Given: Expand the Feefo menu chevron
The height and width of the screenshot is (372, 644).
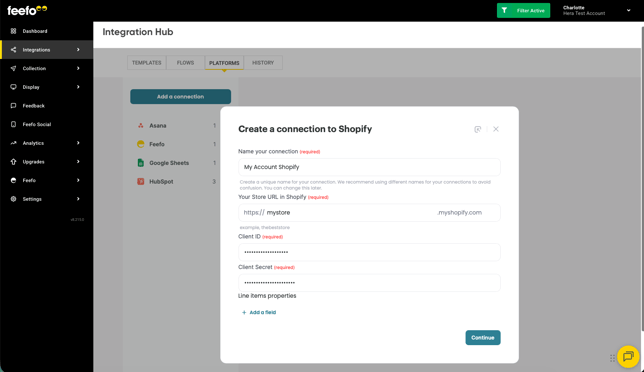Looking at the screenshot, I should (x=78, y=180).
